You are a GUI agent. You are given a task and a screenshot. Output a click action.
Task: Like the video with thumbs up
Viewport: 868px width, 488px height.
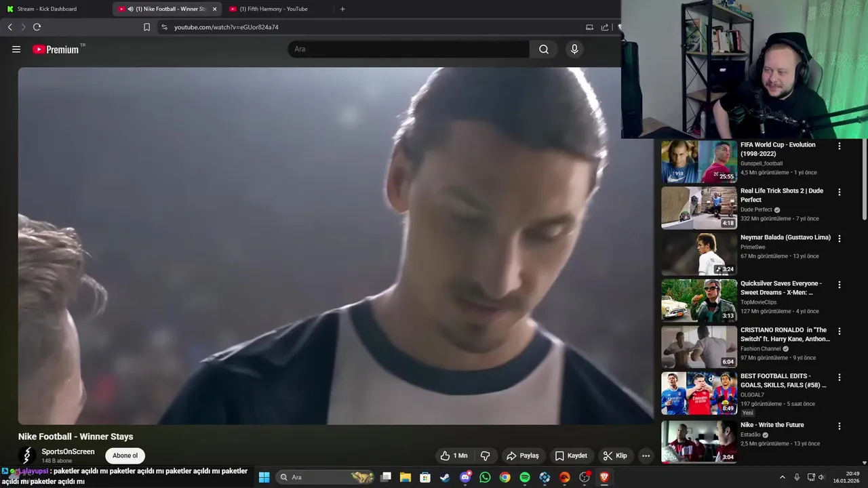click(454, 455)
